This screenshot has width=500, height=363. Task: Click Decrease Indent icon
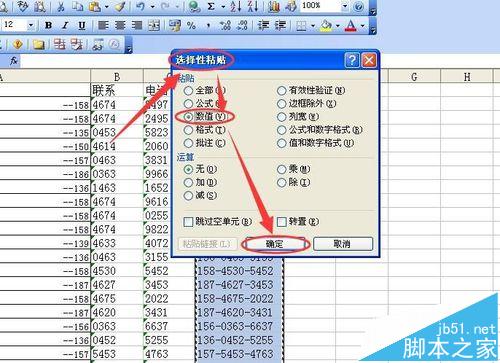[264, 25]
